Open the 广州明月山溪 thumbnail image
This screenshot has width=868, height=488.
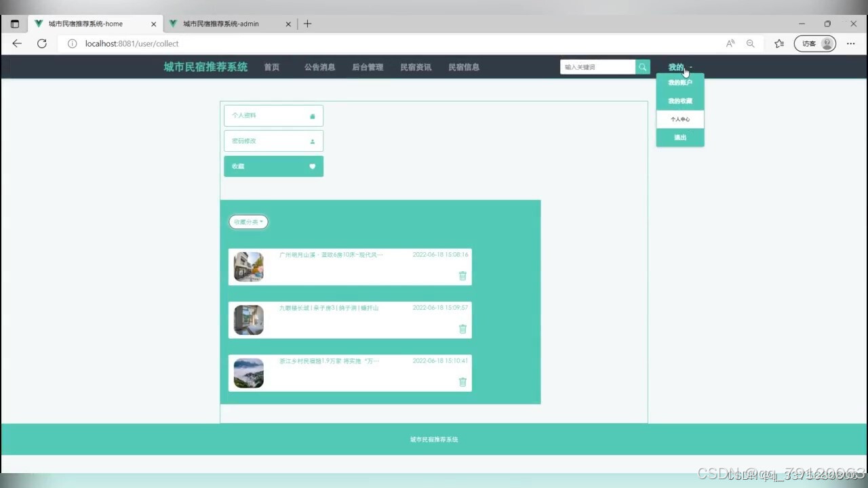pos(249,267)
